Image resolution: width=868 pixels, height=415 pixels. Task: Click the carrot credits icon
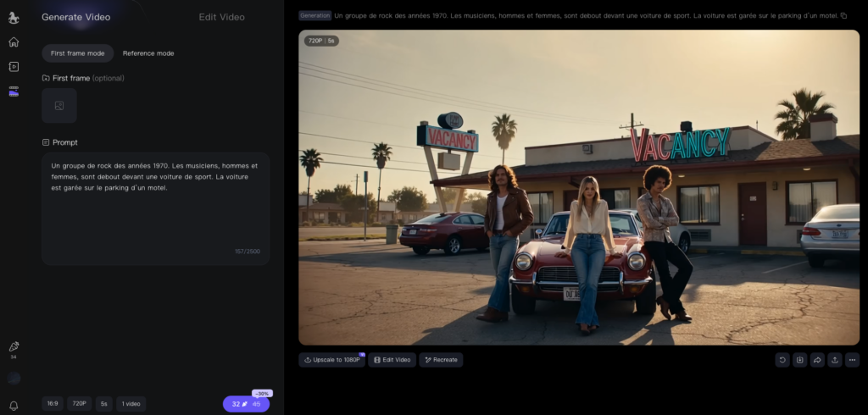click(14, 346)
